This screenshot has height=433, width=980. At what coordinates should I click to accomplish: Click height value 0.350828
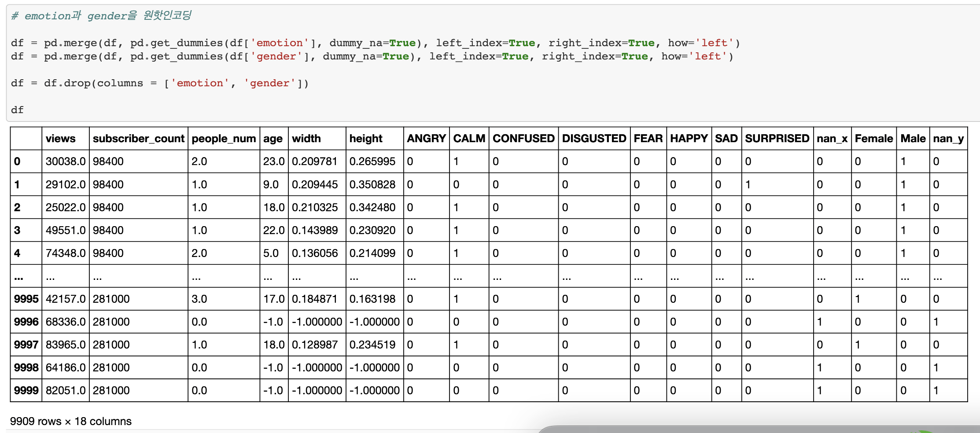(372, 184)
